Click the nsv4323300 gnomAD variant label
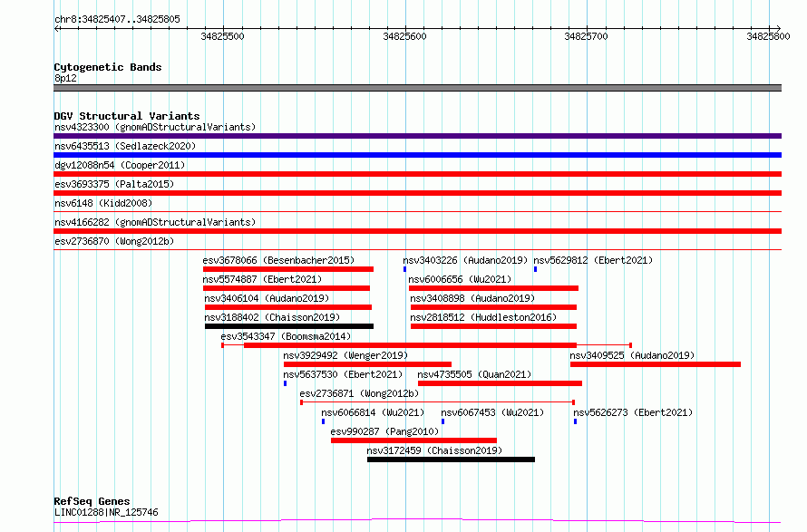Viewport: 807px width, 532px height. 155,127
